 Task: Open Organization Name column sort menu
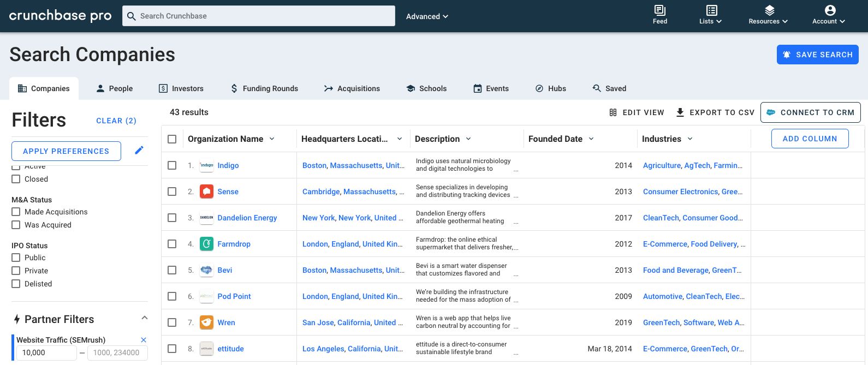[x=272, y=139]
